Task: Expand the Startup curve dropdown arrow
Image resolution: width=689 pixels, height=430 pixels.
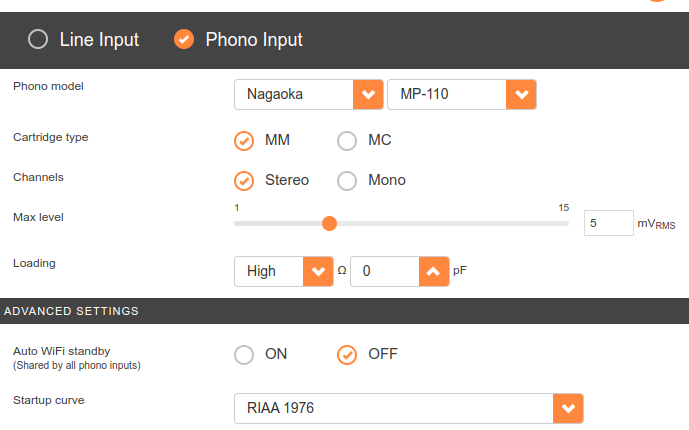Action: [x=568, y=408]
